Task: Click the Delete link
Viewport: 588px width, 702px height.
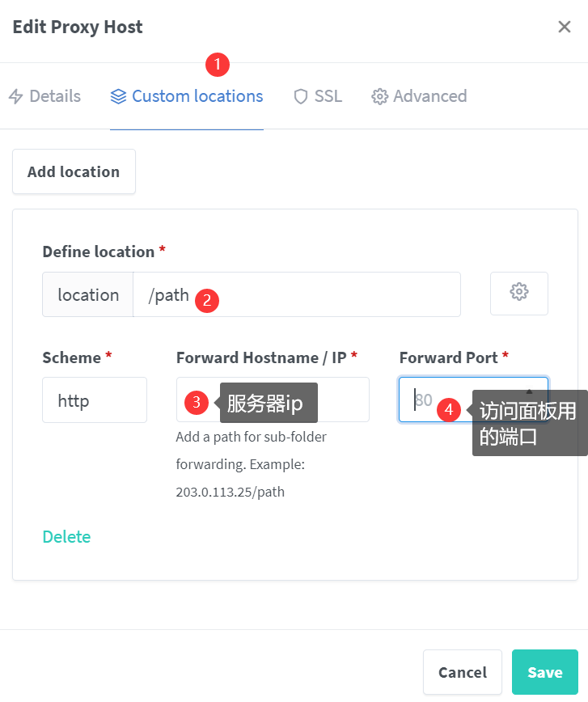Action: pos(66,537)
